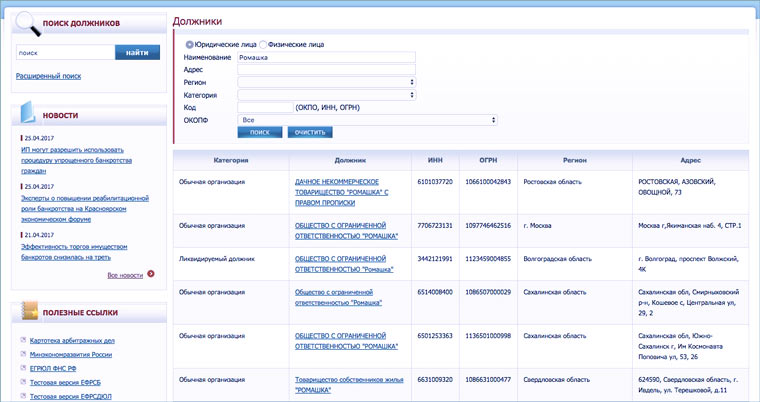Click the red arrow next to Все новости
760x402 pixels.
click(x=151, y=273)
